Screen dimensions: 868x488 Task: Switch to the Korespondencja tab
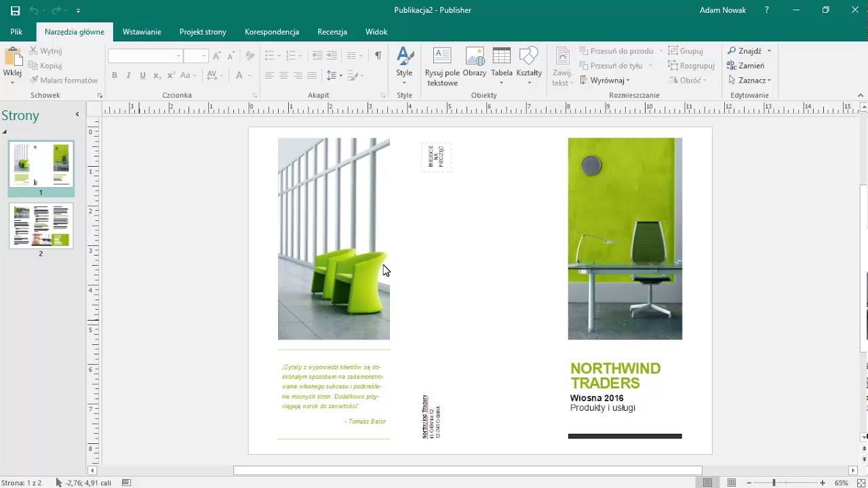(272, 32)
